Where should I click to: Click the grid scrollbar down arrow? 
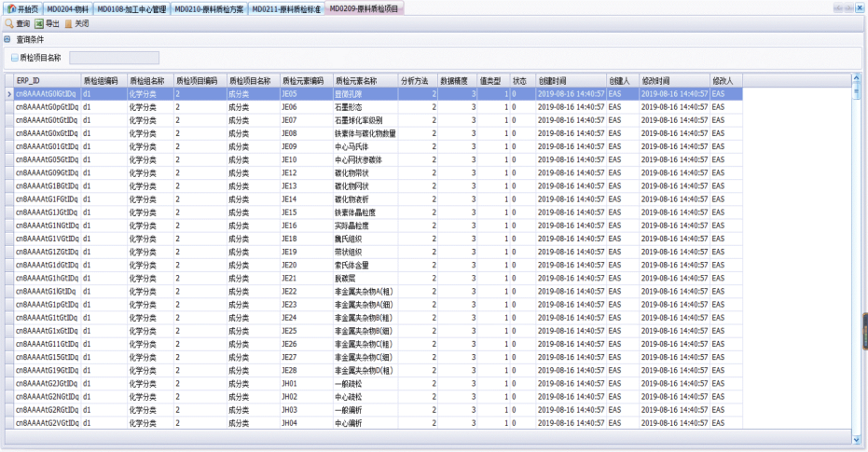pos(857,439)
